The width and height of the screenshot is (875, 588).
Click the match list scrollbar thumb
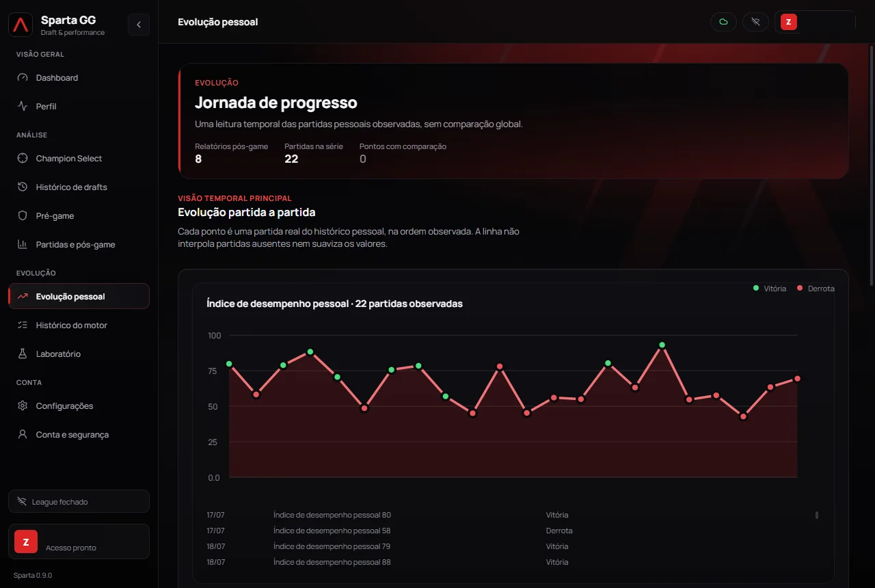coord(816,515)
